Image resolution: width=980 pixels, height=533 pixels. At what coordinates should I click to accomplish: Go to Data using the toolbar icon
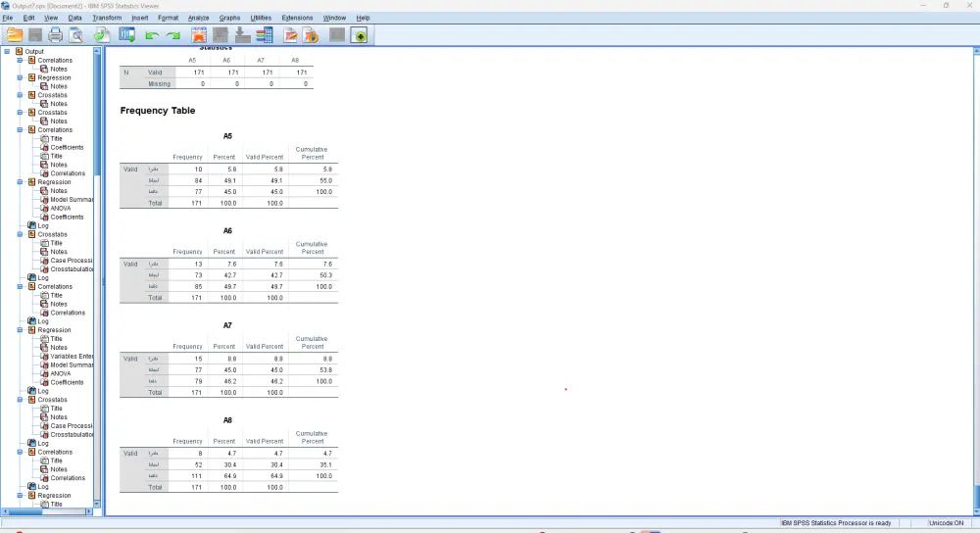pos(199,35)
